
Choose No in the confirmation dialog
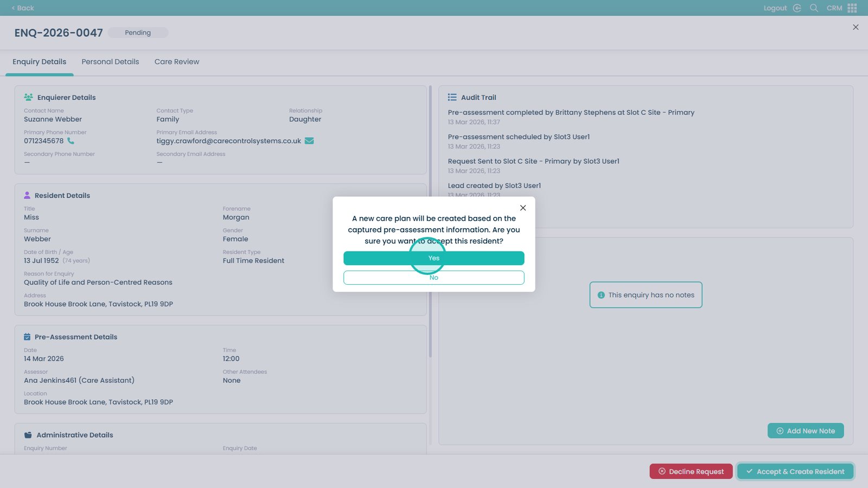[x=433, y=278]
